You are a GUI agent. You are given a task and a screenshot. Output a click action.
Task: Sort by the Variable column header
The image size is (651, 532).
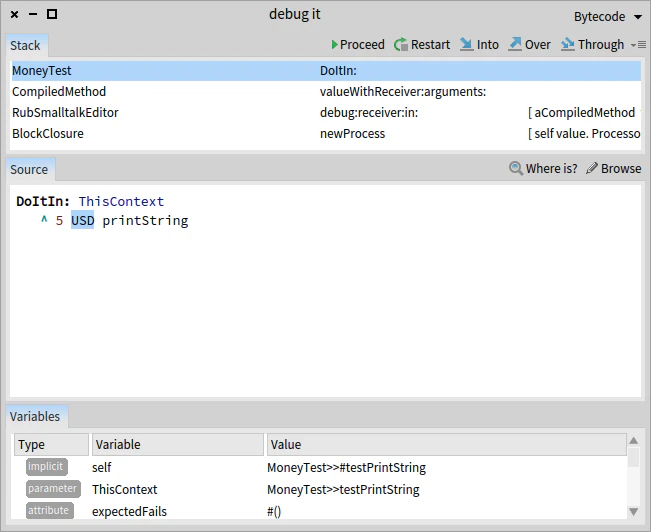tap(178, 444)
